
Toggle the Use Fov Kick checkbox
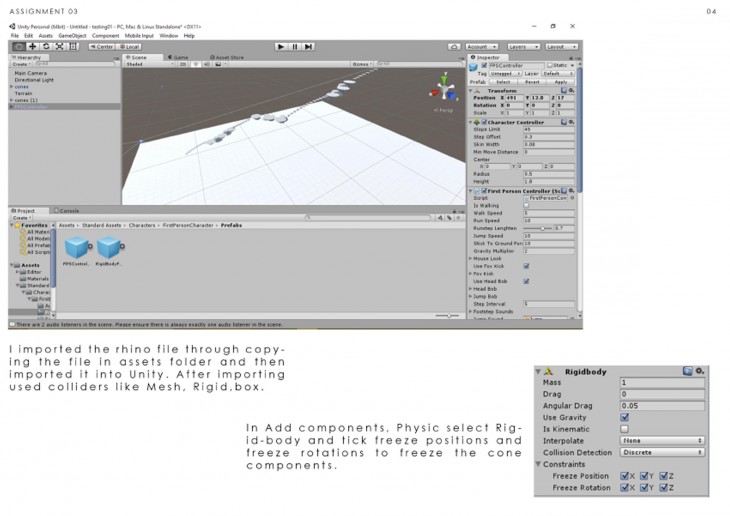(x=526, y=266)
